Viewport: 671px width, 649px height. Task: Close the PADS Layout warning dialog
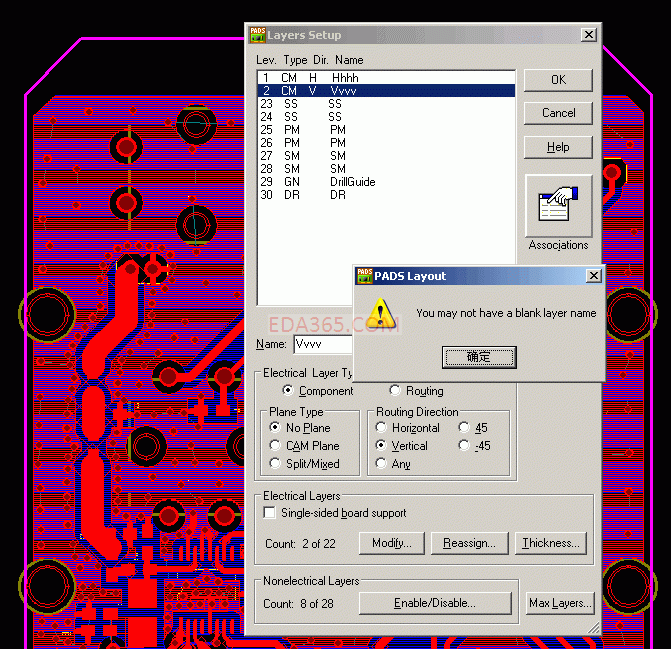click(594, 276)
